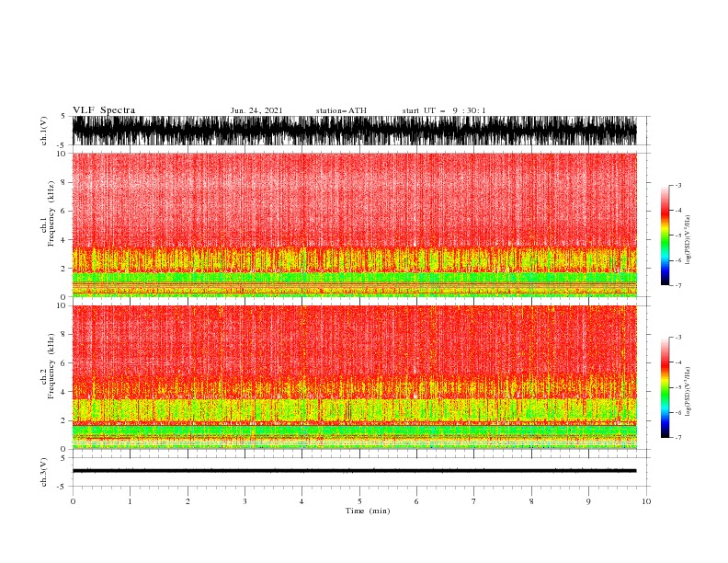Screen dimensions: 728x563
Task: Click time axis tick label '9'
Action: (x=588, y=501)
